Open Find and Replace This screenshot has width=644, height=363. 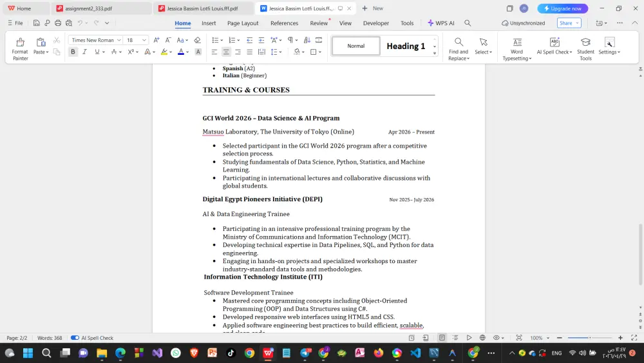pos(459,48)
